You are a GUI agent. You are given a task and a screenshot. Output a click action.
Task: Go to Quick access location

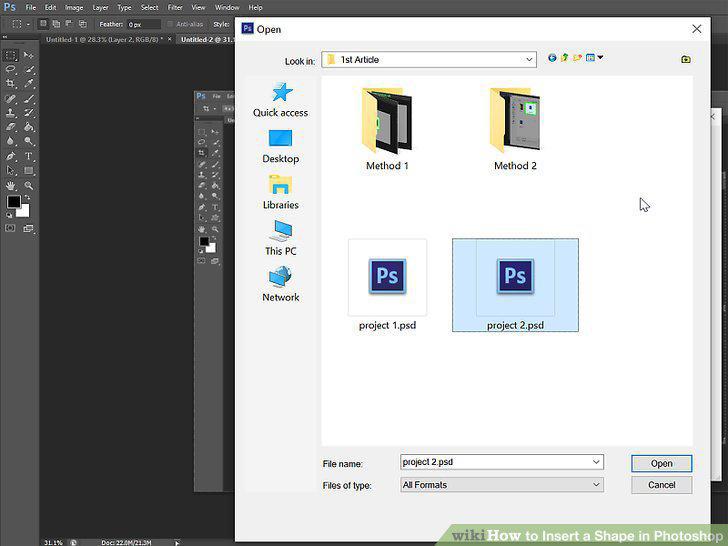[x=280, y=100]
